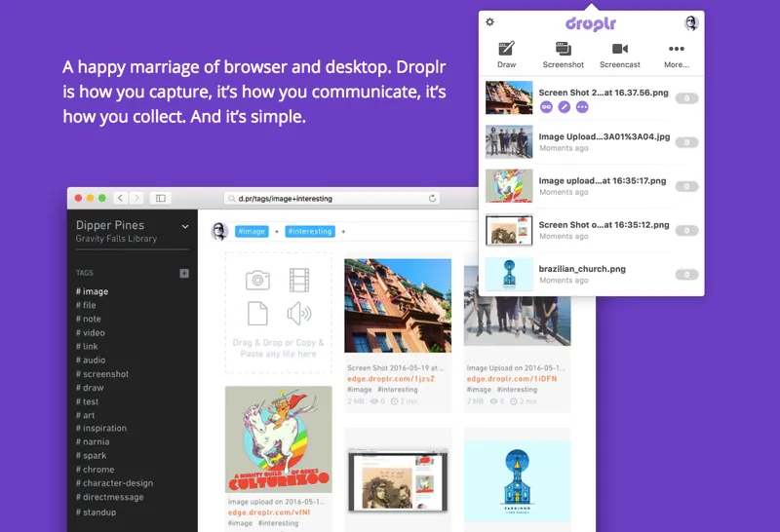
Task: Click the user avatar beside the tag filters
Action: click(219, 231)
